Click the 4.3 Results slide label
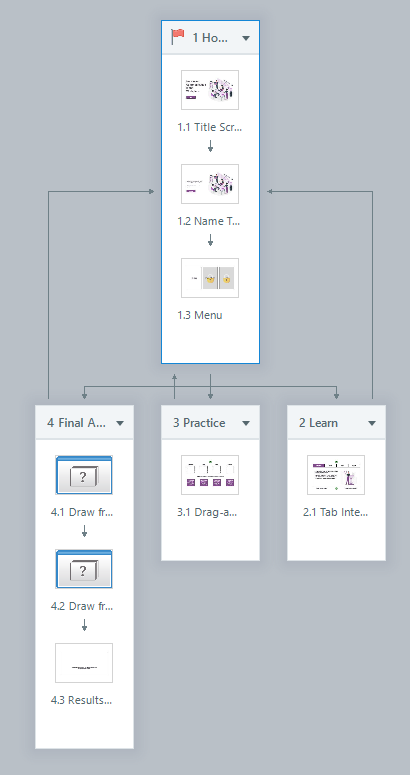410x775 pixels. pyautogui.click(x=82, y=700)
